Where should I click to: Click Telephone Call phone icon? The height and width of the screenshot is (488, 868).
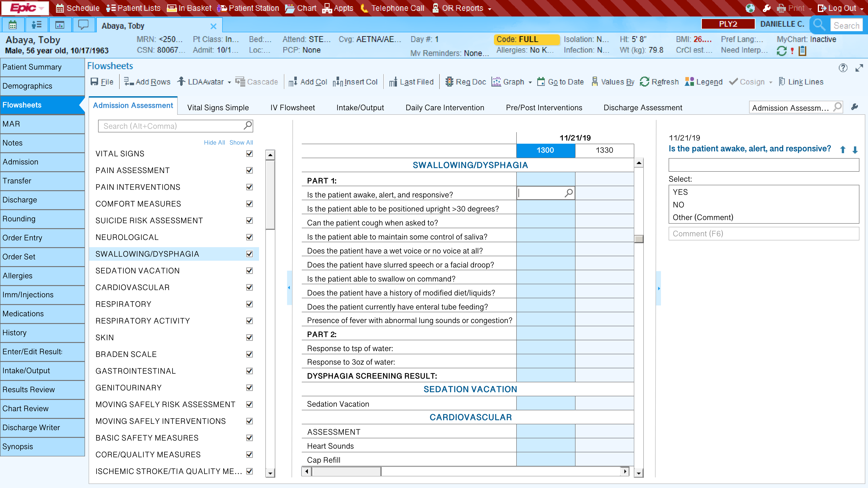[364, 8]
